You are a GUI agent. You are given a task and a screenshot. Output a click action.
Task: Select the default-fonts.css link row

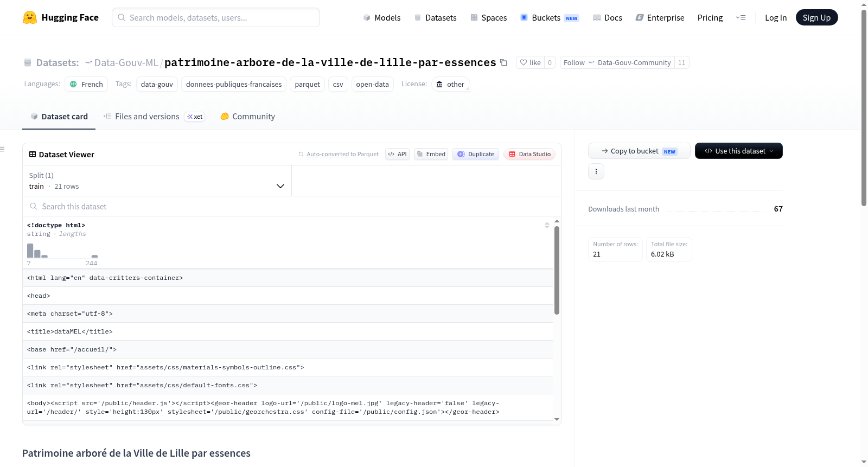pos(288,385)
